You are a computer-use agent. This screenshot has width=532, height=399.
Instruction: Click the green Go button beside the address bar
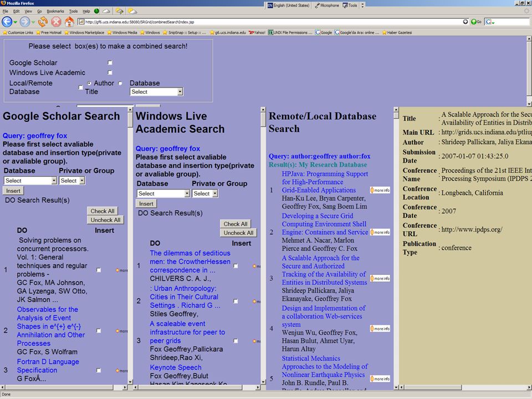tap(476, 22)
